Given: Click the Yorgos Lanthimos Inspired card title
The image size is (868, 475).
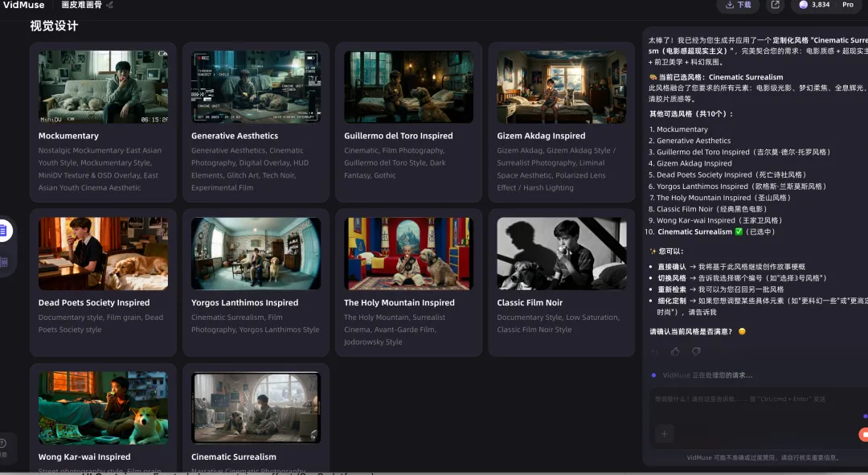Looking at the screenshot, I should [244, 302].
